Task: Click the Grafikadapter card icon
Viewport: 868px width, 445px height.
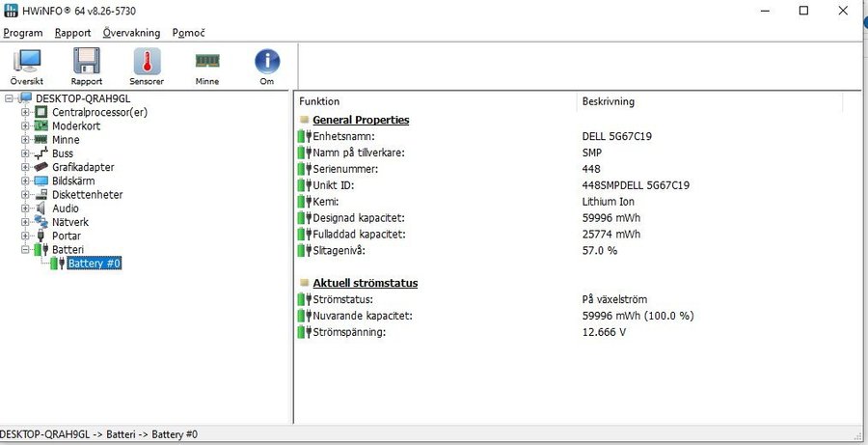Action: [x=41, y=167]
